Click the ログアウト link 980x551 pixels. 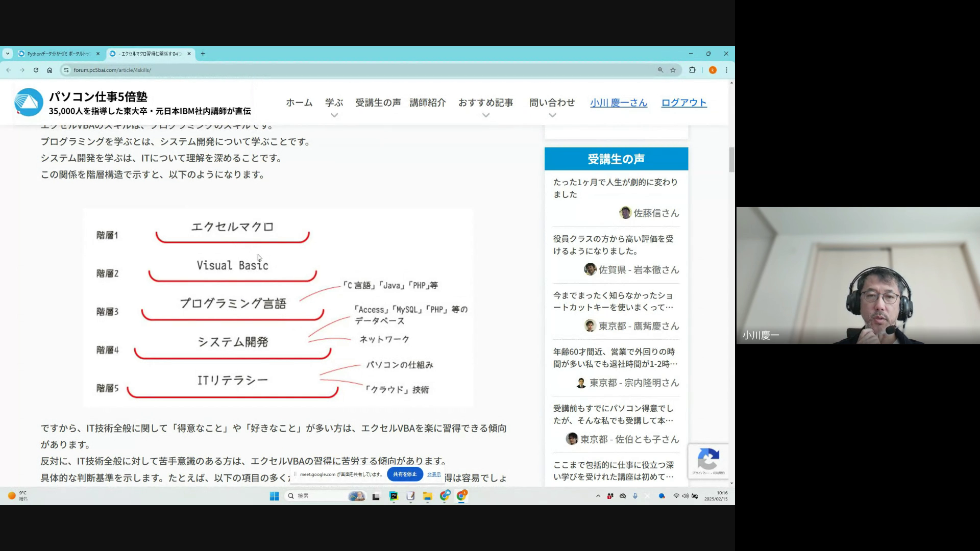point(684,103)
